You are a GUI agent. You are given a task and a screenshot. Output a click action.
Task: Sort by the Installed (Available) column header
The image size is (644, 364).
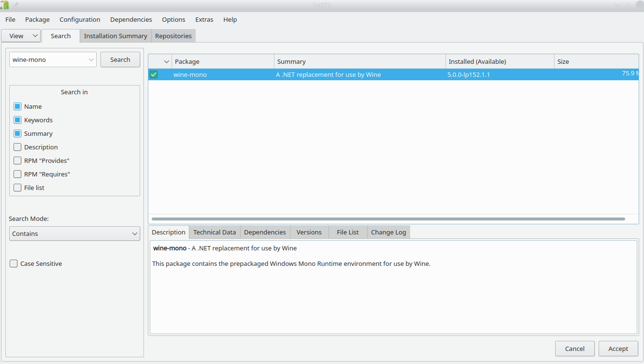point(500,61)
